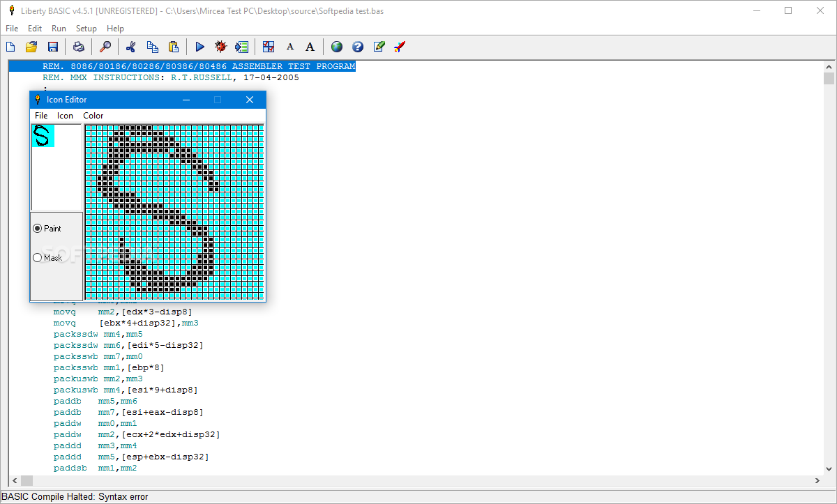Open File menu in Icon Editor
Screen dimensions: 837x504
[41, 116]
